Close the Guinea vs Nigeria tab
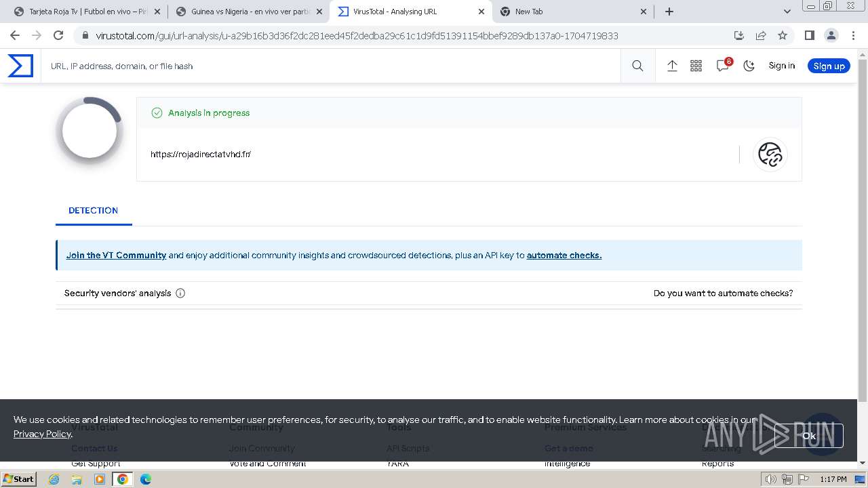 coord(319,12)
